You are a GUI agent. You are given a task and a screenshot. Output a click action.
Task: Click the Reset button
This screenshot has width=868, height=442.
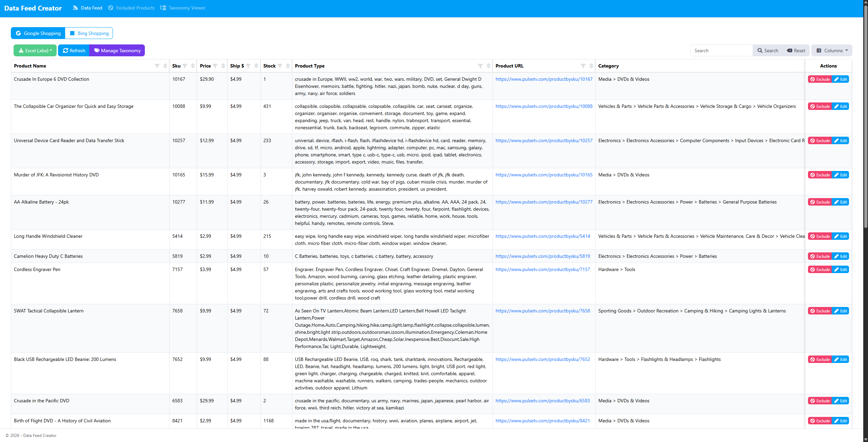[796, 51]
